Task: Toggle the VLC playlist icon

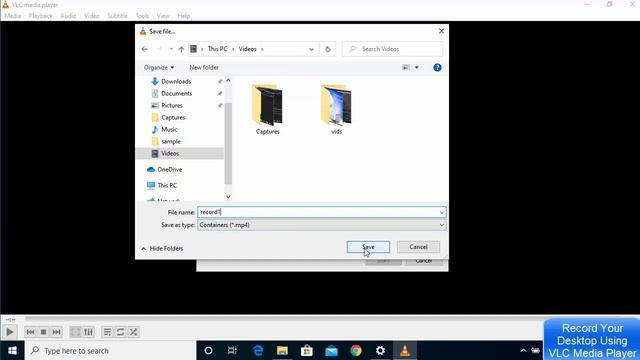Action: [x=107, y=332]
